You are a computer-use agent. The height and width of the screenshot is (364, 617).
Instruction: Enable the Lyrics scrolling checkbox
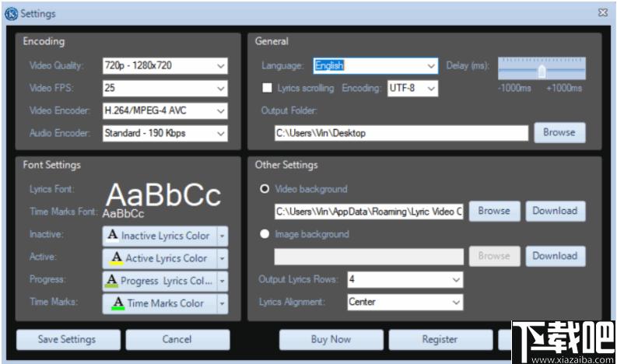[x=267, y=88]
